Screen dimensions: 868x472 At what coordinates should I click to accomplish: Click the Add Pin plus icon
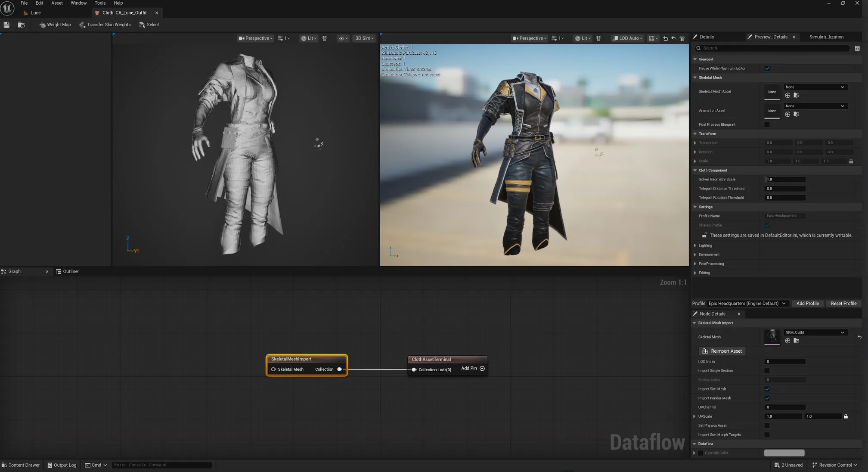click(x=482, y=369)
